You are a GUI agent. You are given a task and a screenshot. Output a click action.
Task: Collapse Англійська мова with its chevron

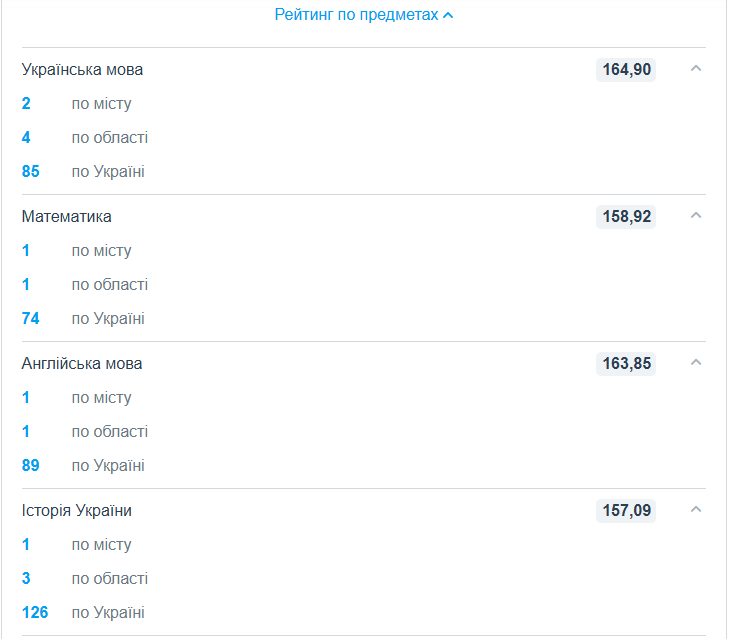click(696, 363)
